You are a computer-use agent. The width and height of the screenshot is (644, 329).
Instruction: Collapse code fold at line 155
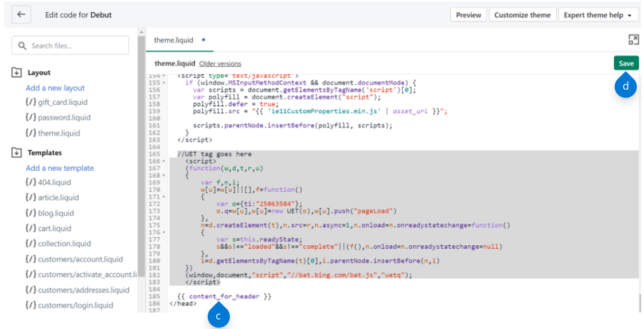click(x=164, y=83)
